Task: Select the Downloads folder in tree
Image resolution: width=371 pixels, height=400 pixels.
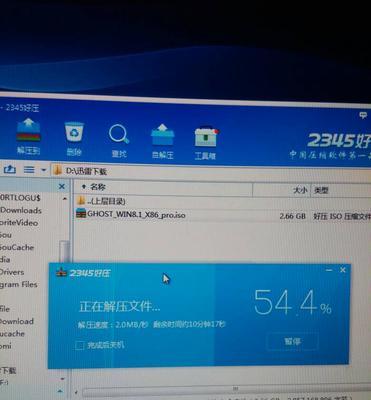Action: point(21,210)
